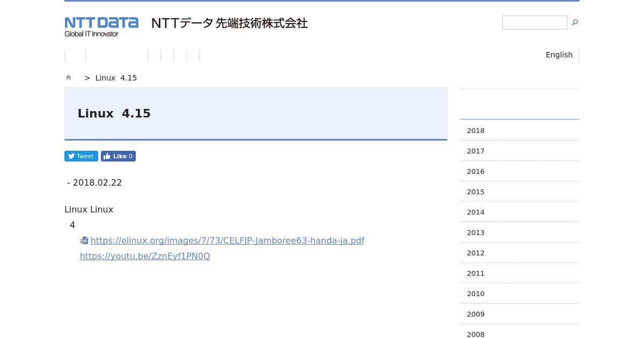This screenshot has width=644, height=338.
Task: Click the PDF icon beside the elinux link
Action: 84,241
